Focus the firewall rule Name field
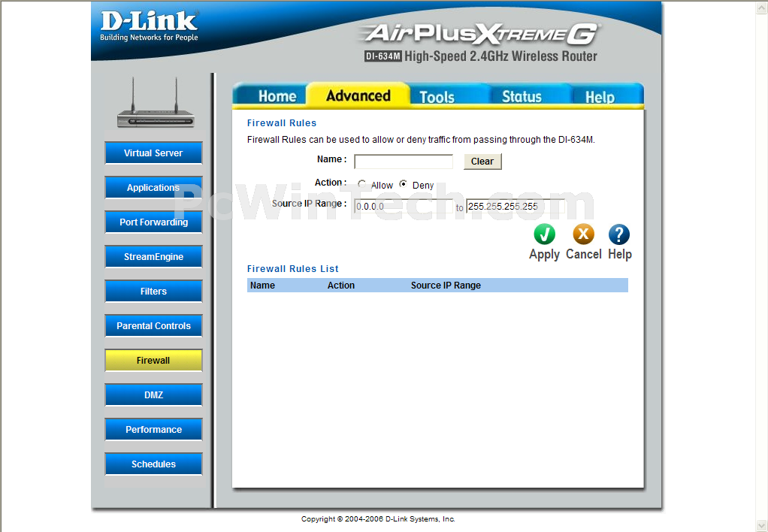This screenshot has height=532, width=768. (404, 162)
